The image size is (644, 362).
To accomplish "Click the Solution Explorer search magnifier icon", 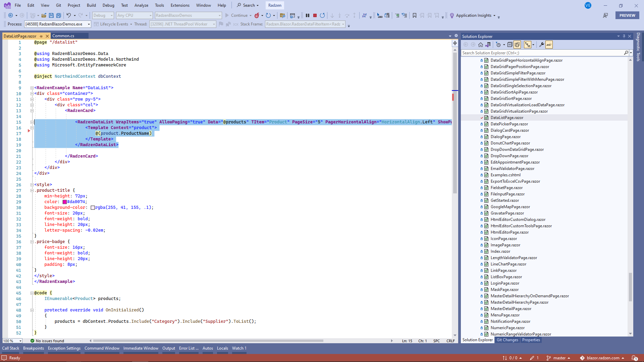I will 626,53.
